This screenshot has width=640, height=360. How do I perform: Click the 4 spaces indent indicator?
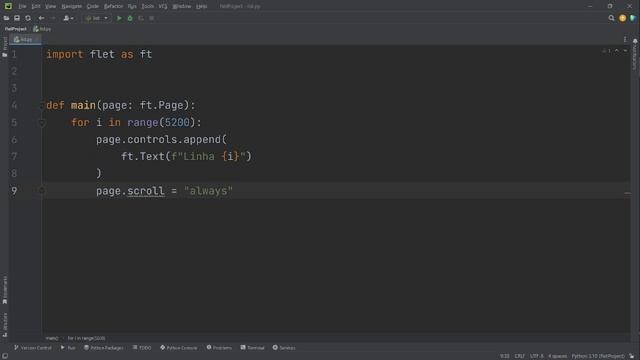[557, 356]
